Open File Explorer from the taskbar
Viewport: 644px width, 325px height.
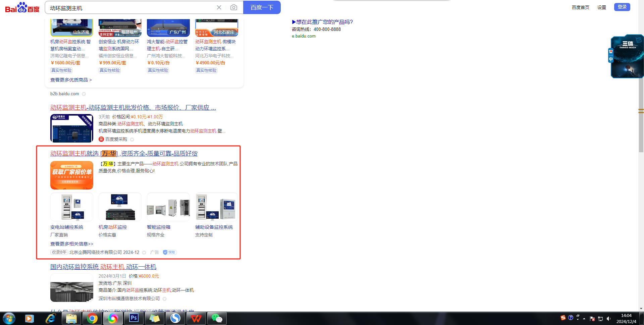pyautogui.click(x=71, y=318)
